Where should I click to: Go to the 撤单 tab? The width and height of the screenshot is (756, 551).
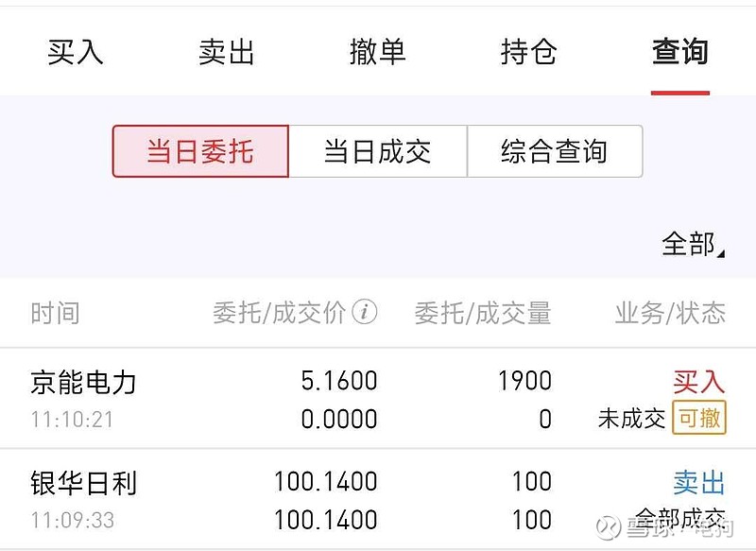(x=377, y=52)
